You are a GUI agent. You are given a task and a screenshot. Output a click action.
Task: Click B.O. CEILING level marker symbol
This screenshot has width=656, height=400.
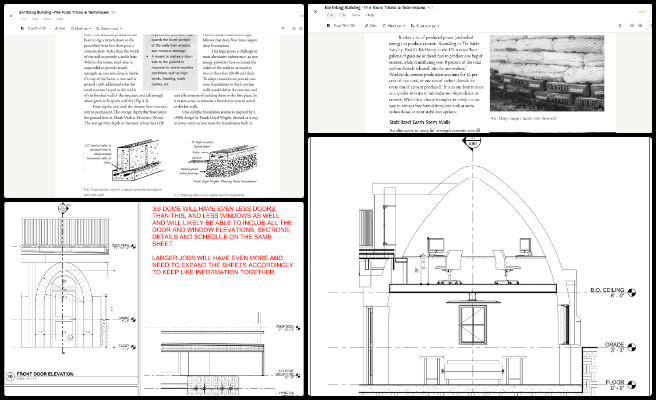tap(632, 292)
